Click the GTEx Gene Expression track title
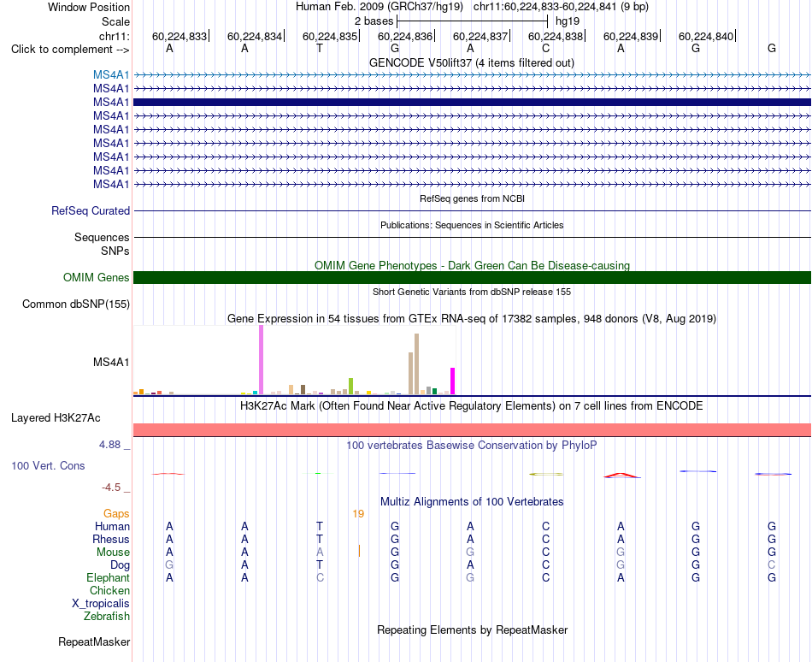 (472, 318)
